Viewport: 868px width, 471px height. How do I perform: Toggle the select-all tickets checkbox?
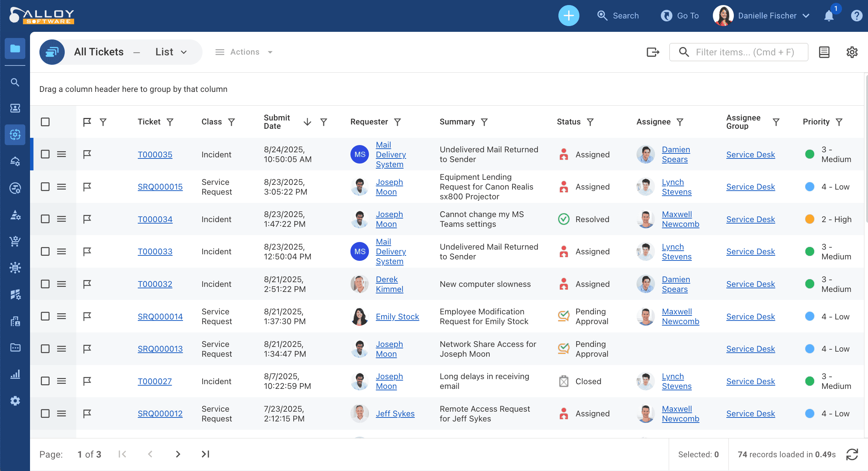[x=45, y=122]
